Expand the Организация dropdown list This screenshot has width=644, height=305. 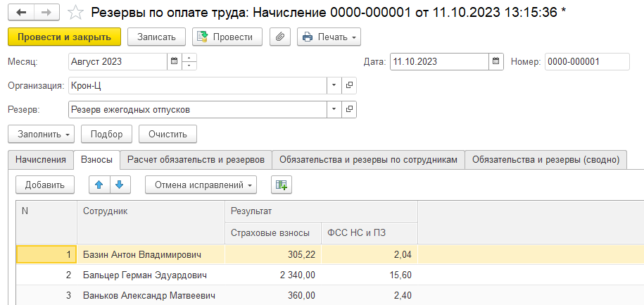334,85
